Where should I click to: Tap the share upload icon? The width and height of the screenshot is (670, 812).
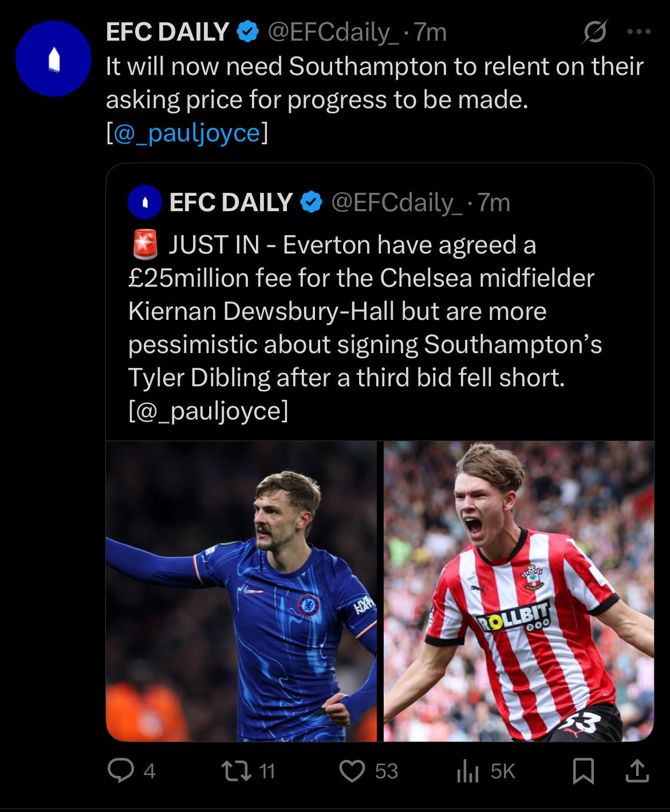click(637, 770)
